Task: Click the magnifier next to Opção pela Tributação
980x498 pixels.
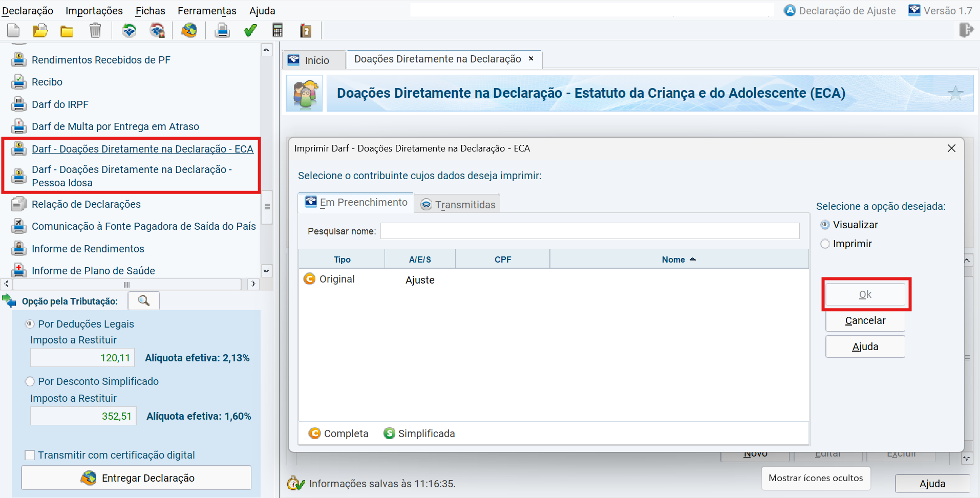Action: pos(144,301)
